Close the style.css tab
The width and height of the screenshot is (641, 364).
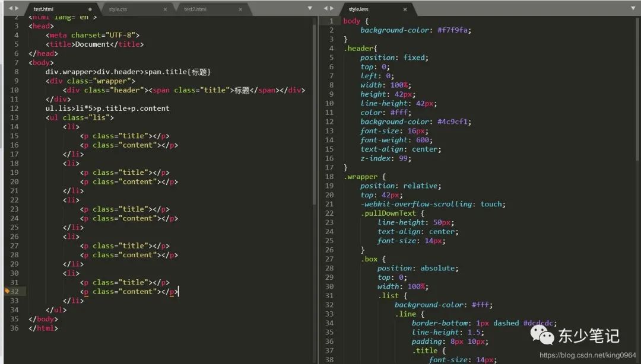(166, 9)
